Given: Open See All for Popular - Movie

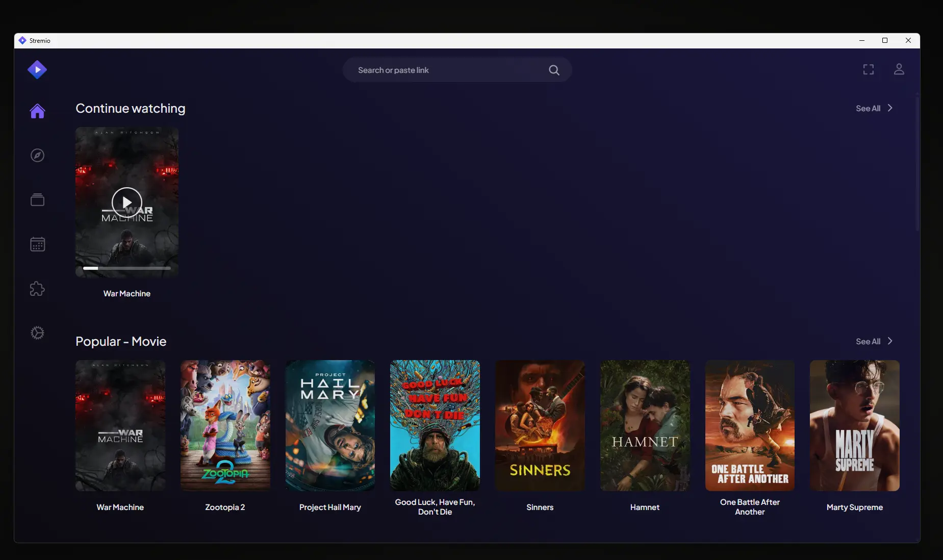Looking at the screenshot, I should point(868,341).
